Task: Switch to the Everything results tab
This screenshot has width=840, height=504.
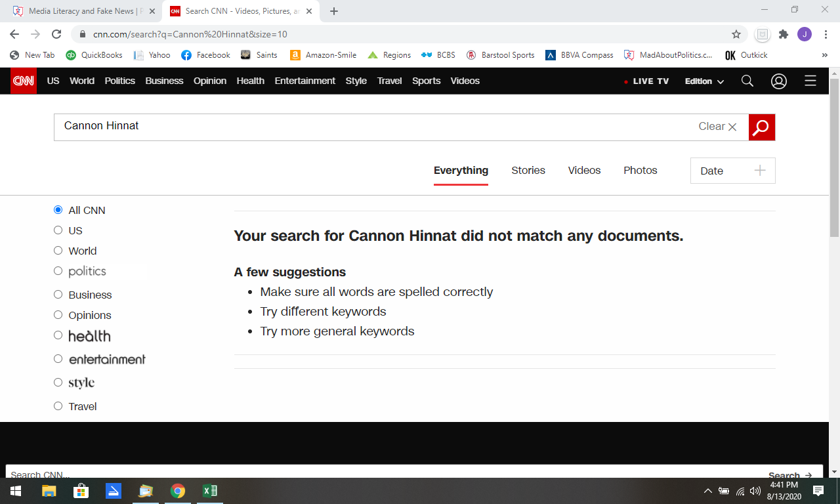Action: (461, 171)
